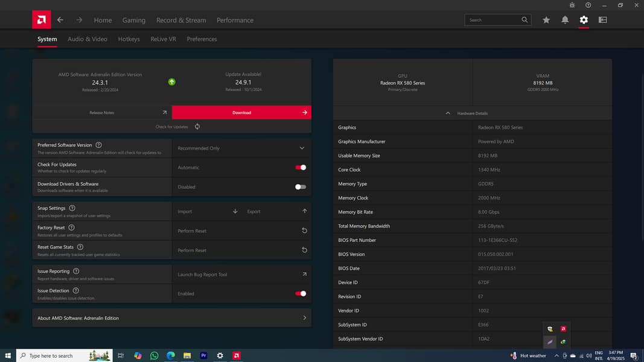
Task: Click Factory Reset perform reset icon
Action: click(304, 230)
